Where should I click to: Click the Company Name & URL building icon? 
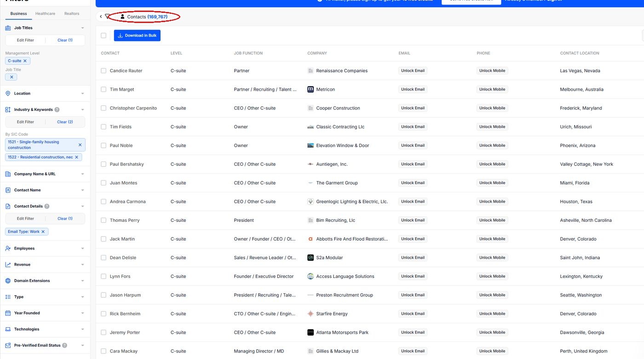[x=8, y=174]
